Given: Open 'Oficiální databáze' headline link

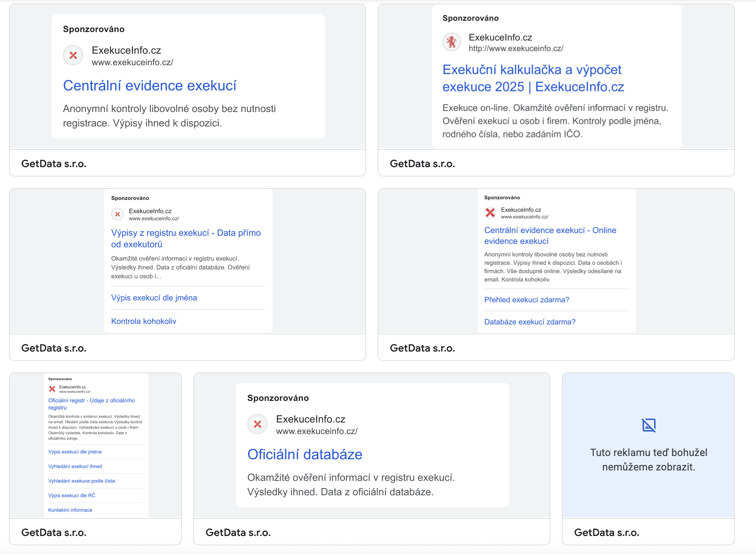Looking at the screenshot, I should tap(305, 455).
